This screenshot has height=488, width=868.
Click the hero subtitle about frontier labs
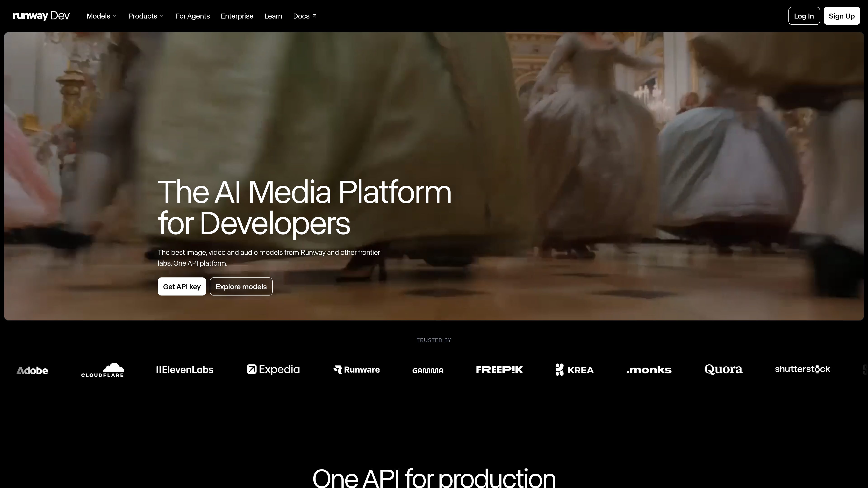tap(269, 258)
